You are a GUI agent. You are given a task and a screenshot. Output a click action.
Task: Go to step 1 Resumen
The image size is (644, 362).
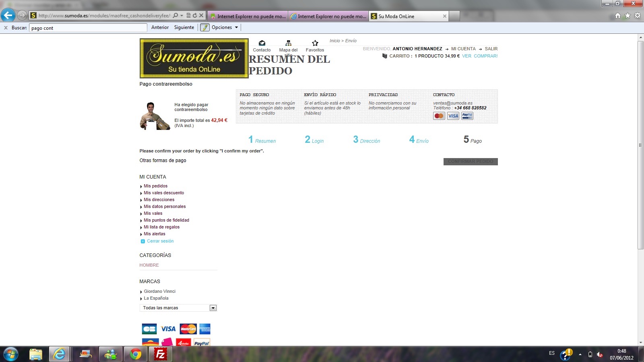tap(262, 140)
